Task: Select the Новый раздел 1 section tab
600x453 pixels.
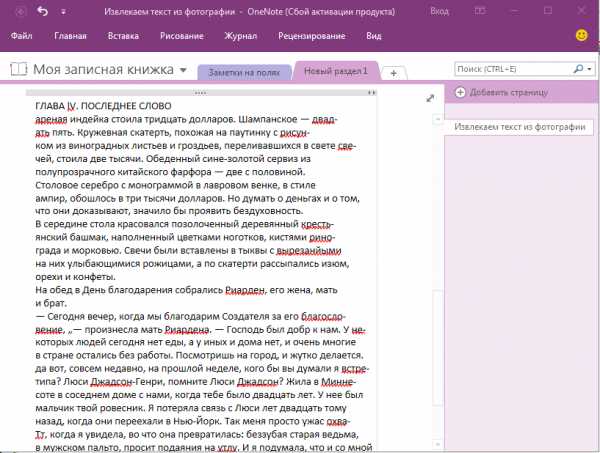Action: 335,72
